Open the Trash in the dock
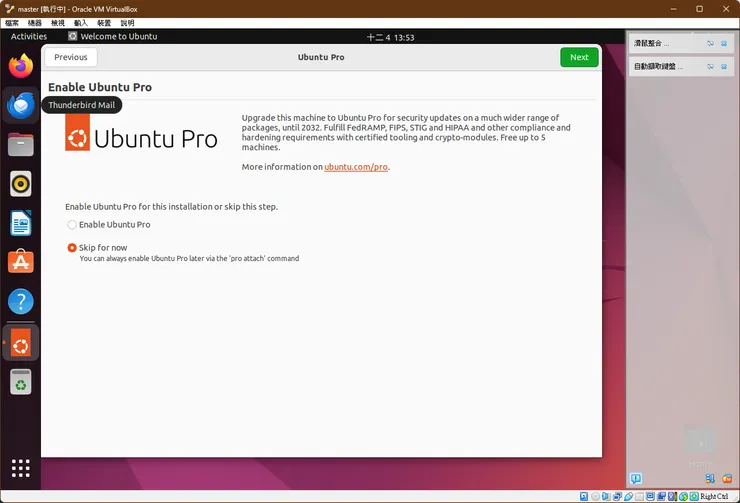Viewport: 740px width, 503px height. [x=21, y=382]
